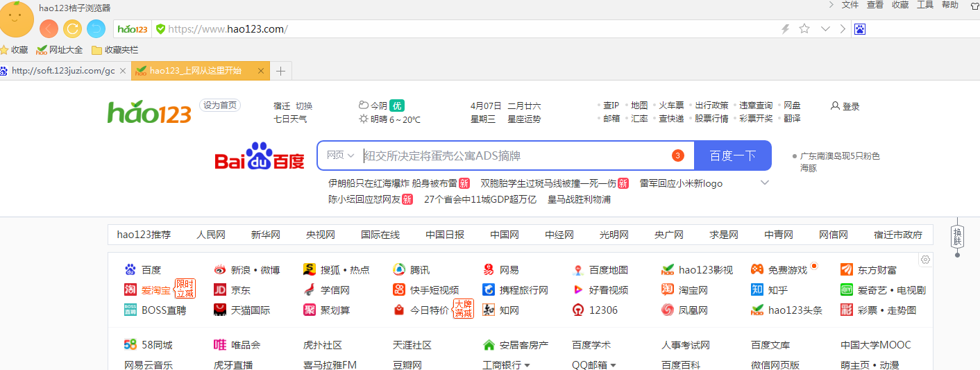Click the lightning speed-mode icon
This screenshot has width=980, height=370.
785,28
